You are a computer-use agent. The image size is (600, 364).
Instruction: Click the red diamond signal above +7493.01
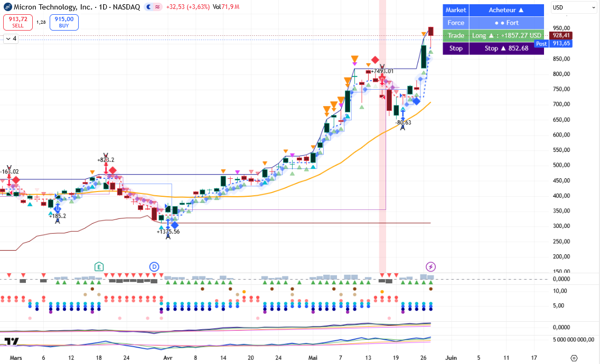coord(375,60)
